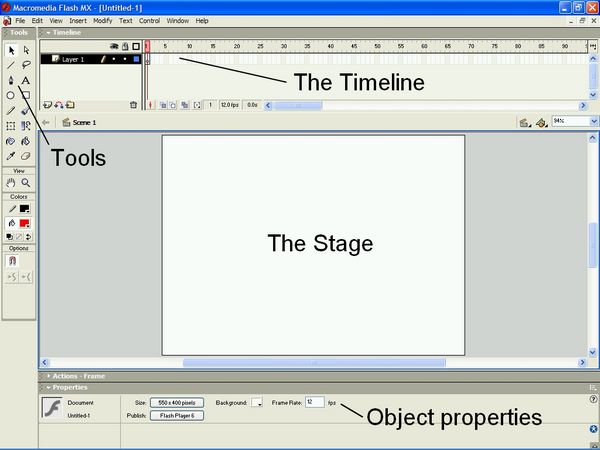
Task: Toggle show/hide all layers eye icon
Action: (x=113, y=46)
